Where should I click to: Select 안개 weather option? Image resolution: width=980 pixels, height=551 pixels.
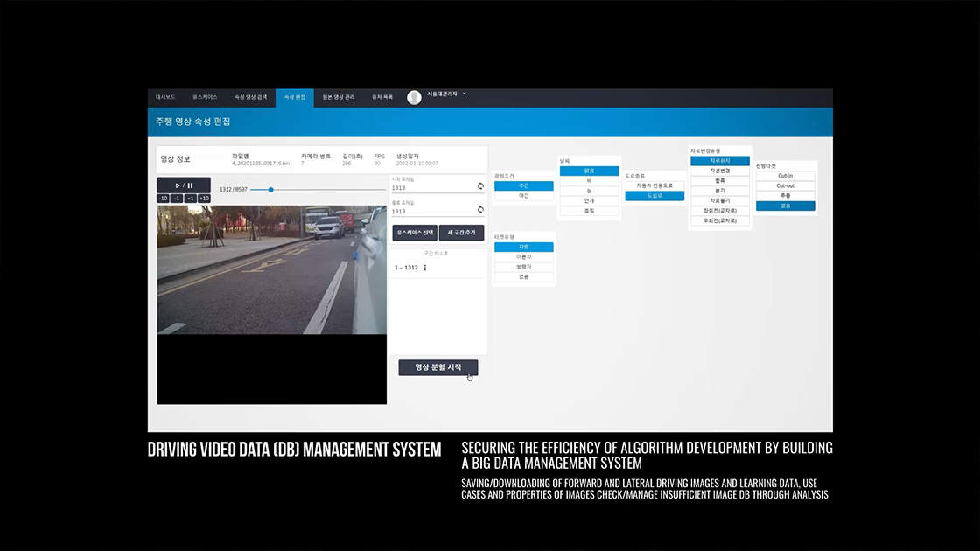click(x=590, y=200)
